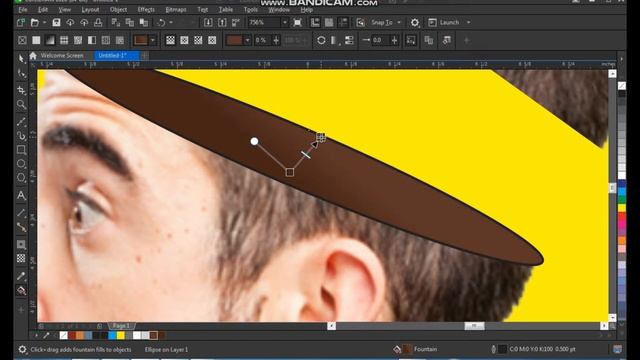Viewport: 640px width, 360px height.
Task: Choose Uniform fill in property bar
Action: click(x=36, y=40)
